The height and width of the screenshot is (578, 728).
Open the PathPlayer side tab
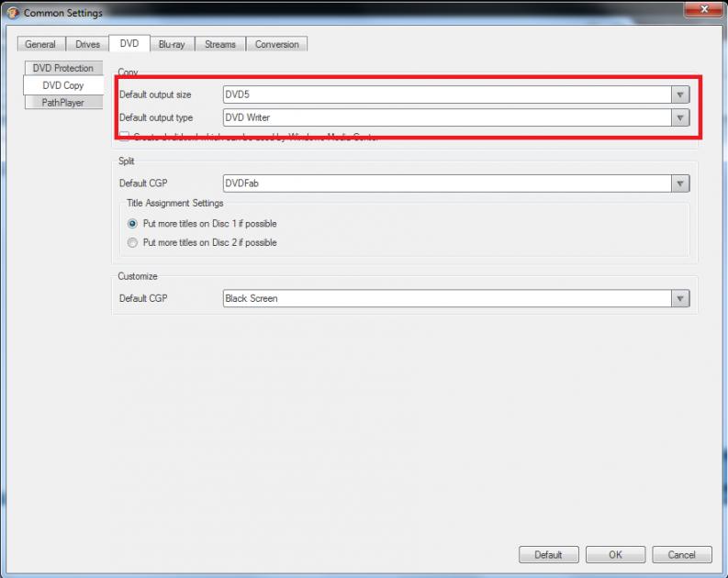63,103
